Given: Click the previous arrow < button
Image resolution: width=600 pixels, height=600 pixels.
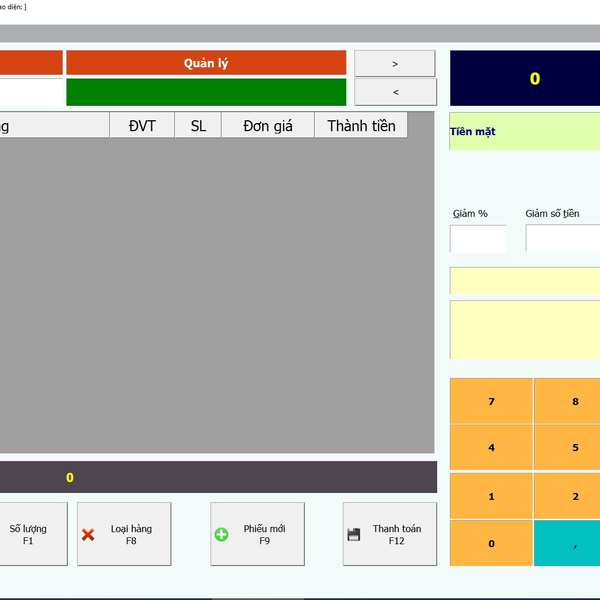Looking at the screenshot, I should [395, 92].
